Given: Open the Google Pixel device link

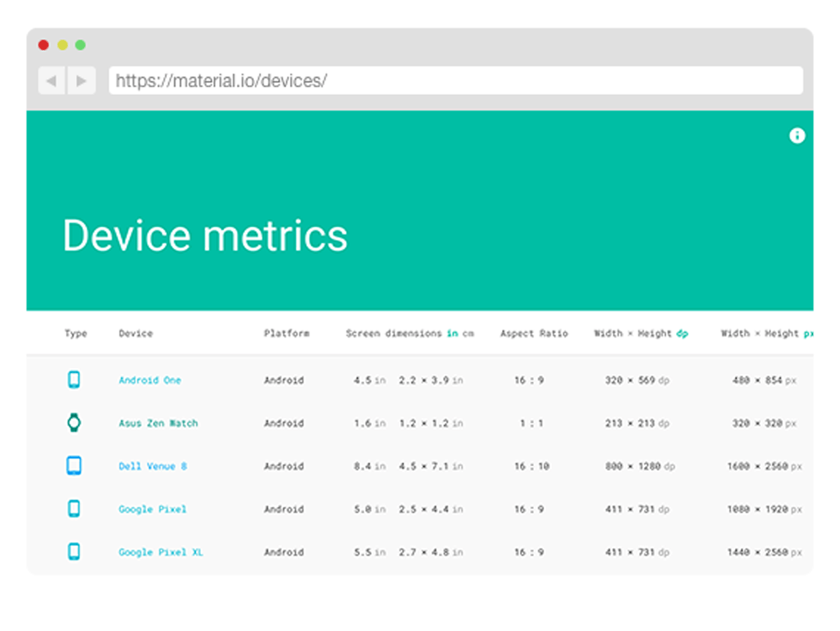Looking at the screenshot, I should [x=152, y=509].
